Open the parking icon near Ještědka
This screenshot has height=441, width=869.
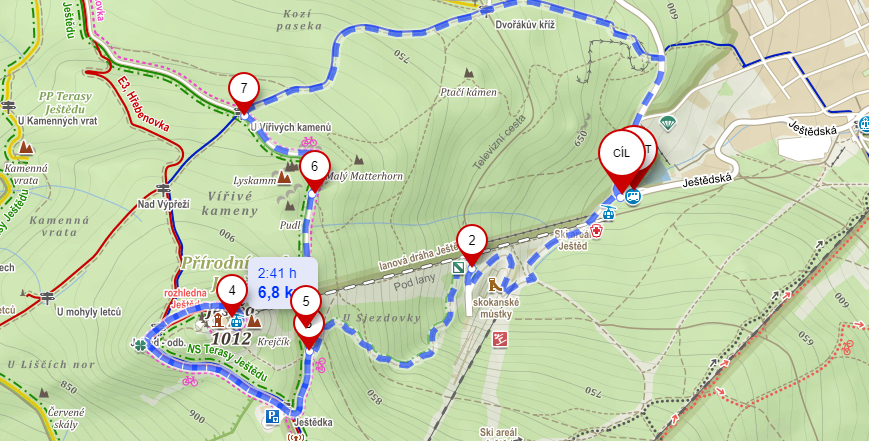tap(272, 417)
